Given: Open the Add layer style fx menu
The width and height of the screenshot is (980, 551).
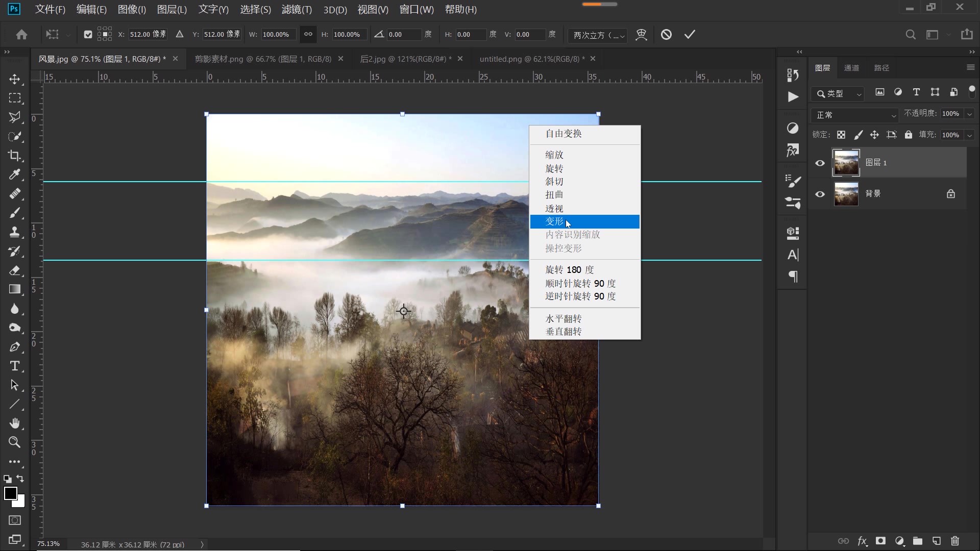Looking at the screenshot, I should 863,541.
